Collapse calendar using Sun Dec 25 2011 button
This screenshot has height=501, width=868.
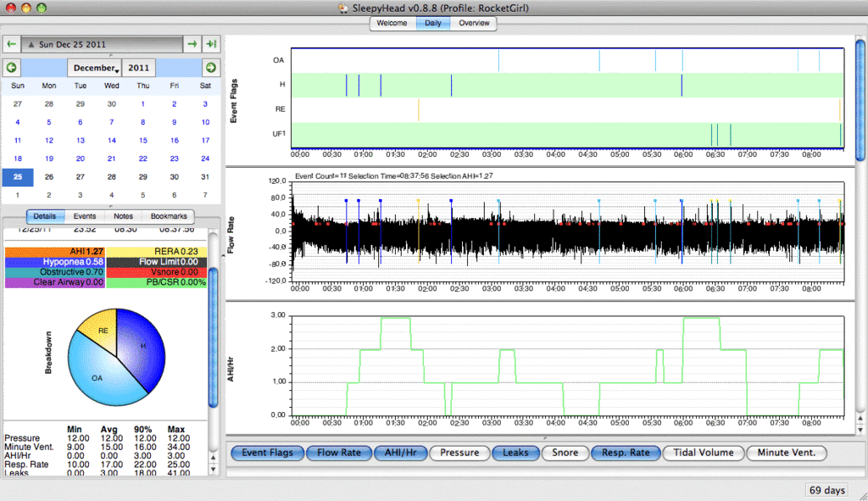(x=102, y=44)
